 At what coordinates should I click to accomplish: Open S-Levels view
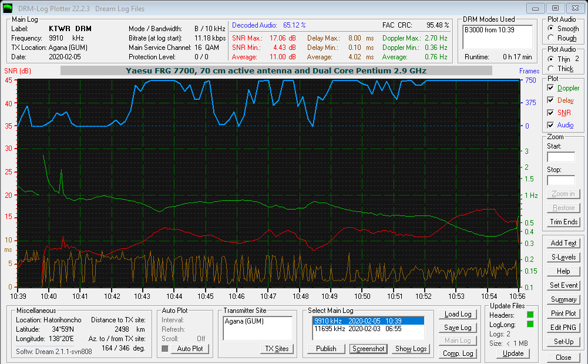pyautogui.click(x=563, y=257)
